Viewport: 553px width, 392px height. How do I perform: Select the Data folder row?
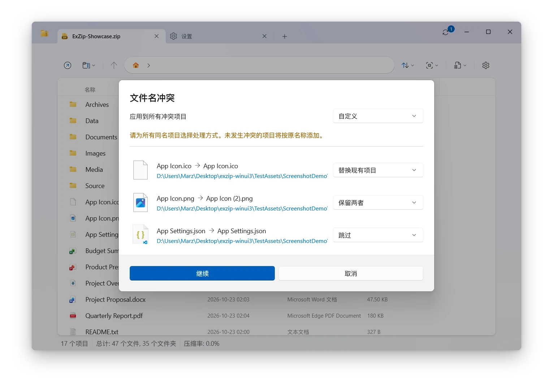coord(88,121)
